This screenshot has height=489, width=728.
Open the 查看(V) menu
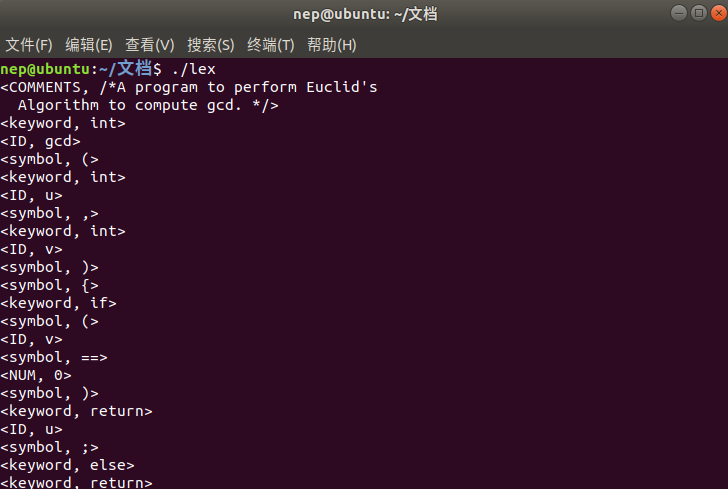click(x=150, y=45)
